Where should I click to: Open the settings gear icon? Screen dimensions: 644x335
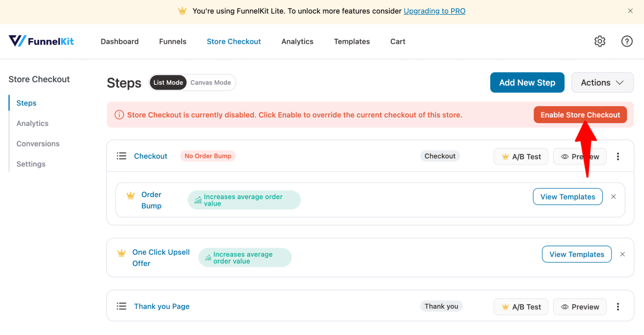pyautogui.click(x=600, y=41)
